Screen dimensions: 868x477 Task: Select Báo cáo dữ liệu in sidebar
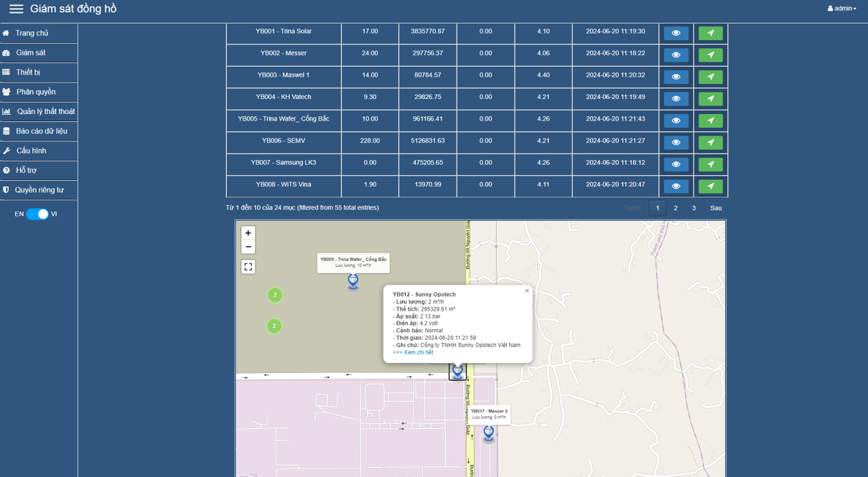tap(42, 131)
